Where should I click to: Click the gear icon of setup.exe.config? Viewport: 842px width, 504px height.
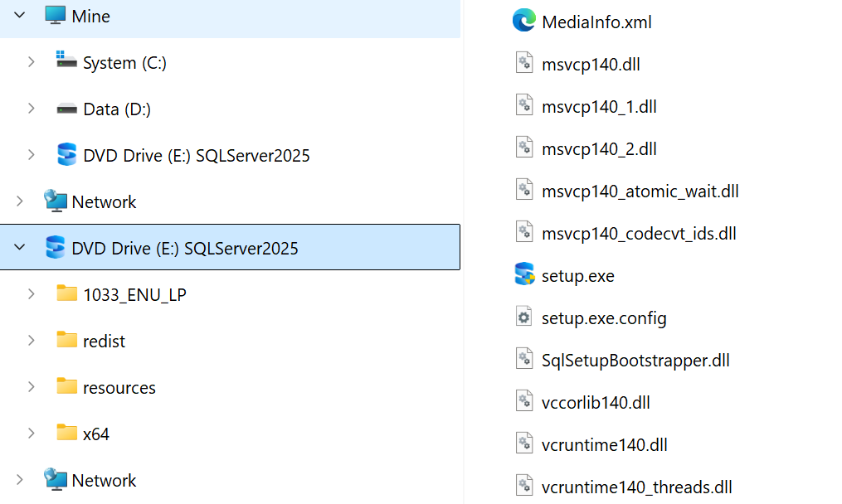pos(523,317)
